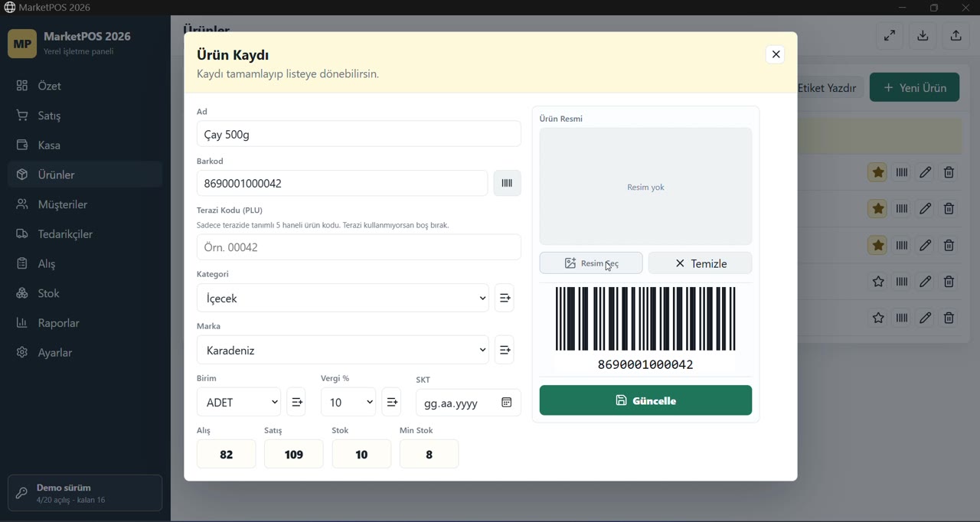Click the barcode icon in the fourth product row

coord(902,282)
